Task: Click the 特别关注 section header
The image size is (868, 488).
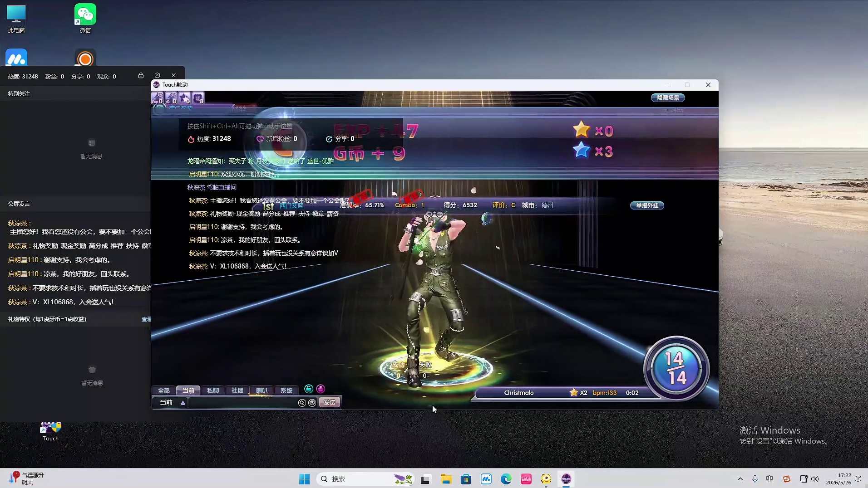Action: 19,93
